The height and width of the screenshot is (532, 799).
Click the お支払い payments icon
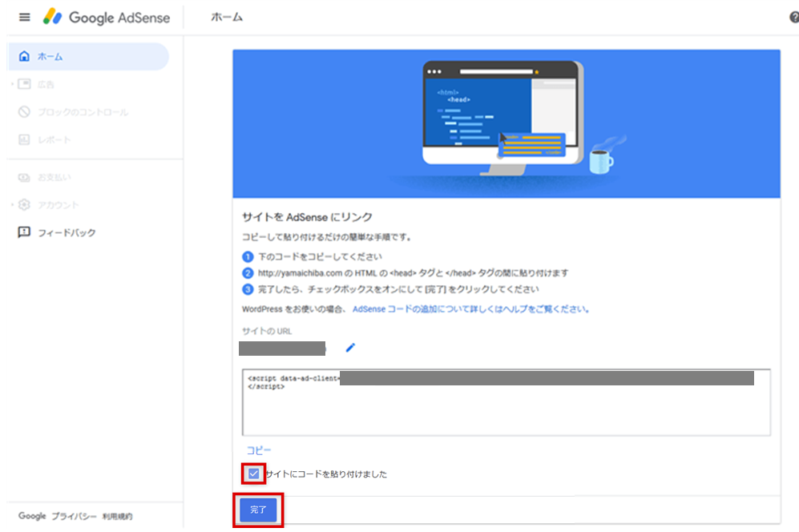(x=24, y=177)
